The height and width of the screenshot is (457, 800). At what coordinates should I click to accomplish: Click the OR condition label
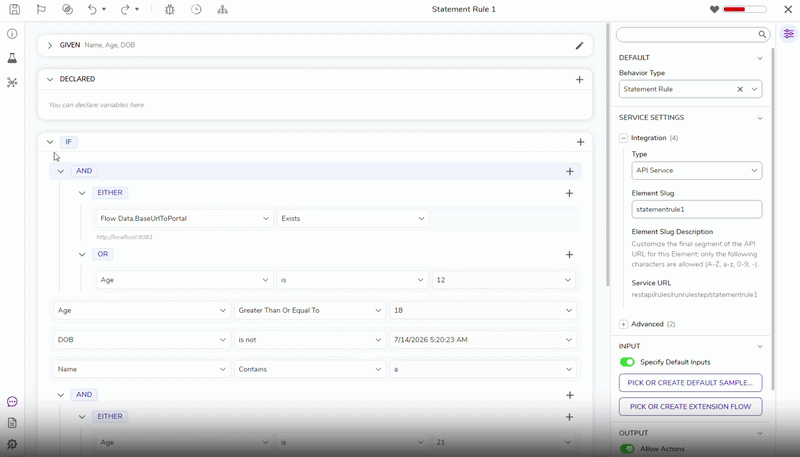click(x=103, y=254)
